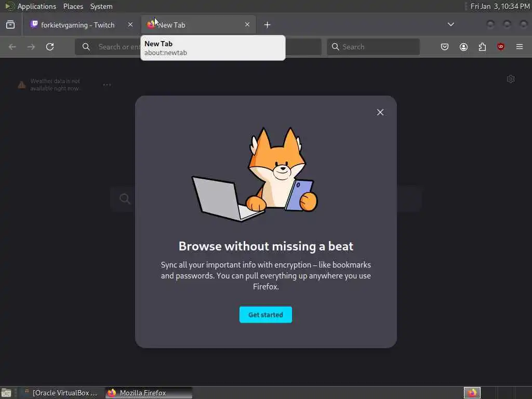
Task: Dismiss the sync dialog with X
Action: (x=380, y=112)
